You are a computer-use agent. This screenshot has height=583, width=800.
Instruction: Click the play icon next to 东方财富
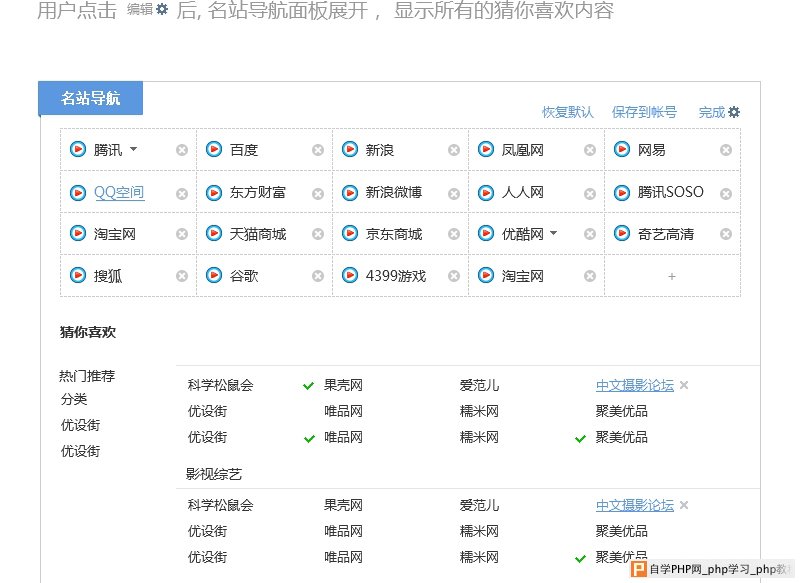pyautogui.click(x=214, y=192)
